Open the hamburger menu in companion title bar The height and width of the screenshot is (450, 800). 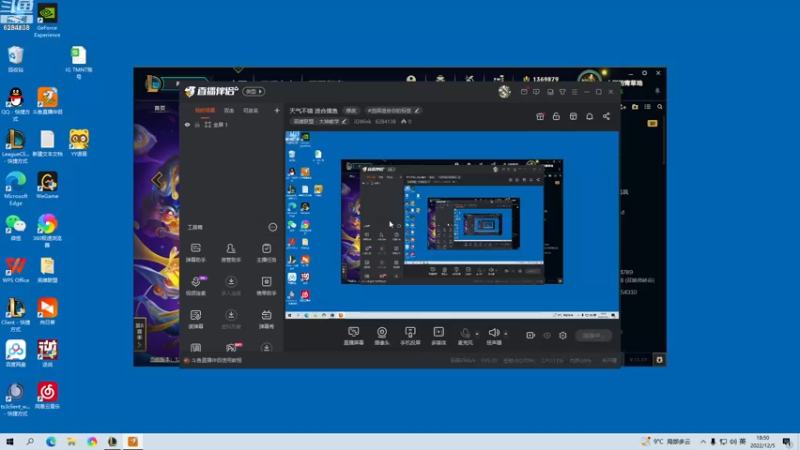coord(574,92)
